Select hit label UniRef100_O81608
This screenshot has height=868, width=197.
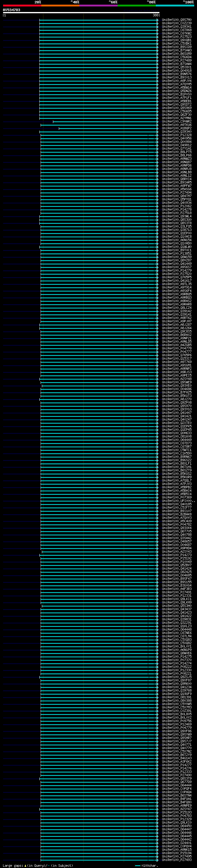click(177, 436)
